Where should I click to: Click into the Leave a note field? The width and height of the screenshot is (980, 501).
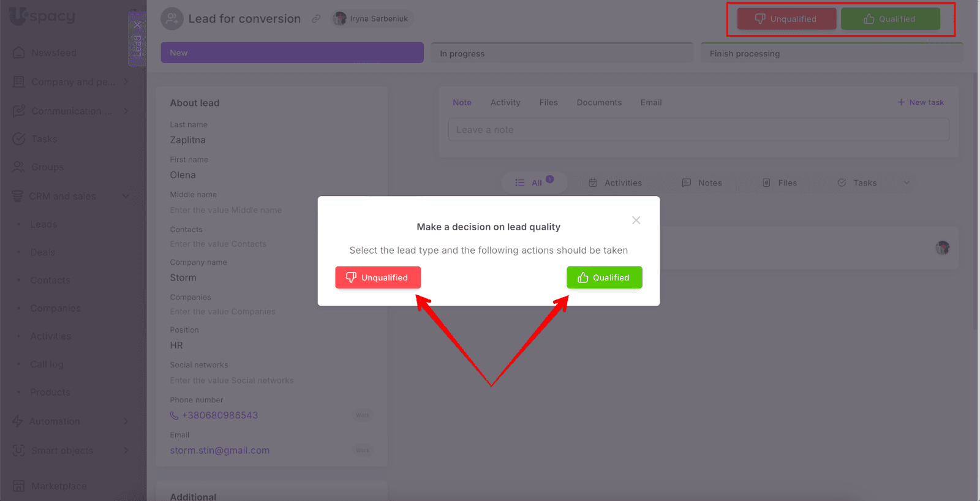point(699,130)
